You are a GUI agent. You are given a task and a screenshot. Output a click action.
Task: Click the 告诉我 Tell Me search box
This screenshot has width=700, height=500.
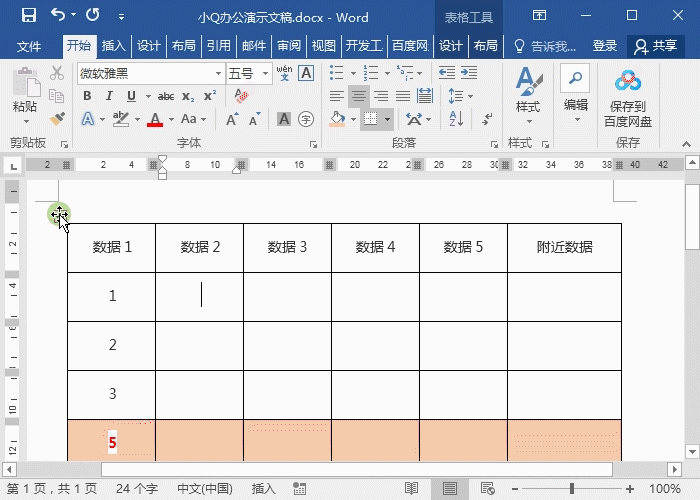(x=546, y=46)
